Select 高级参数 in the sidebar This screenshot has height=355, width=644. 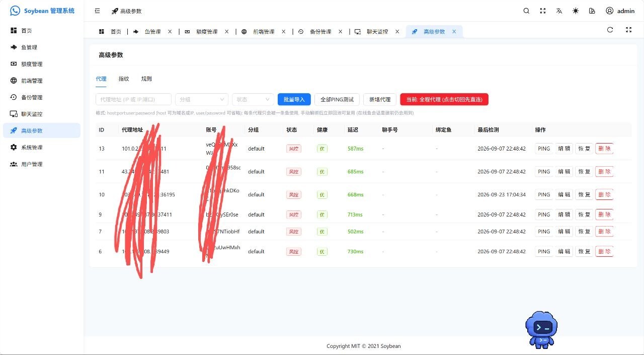click(42, 130)
